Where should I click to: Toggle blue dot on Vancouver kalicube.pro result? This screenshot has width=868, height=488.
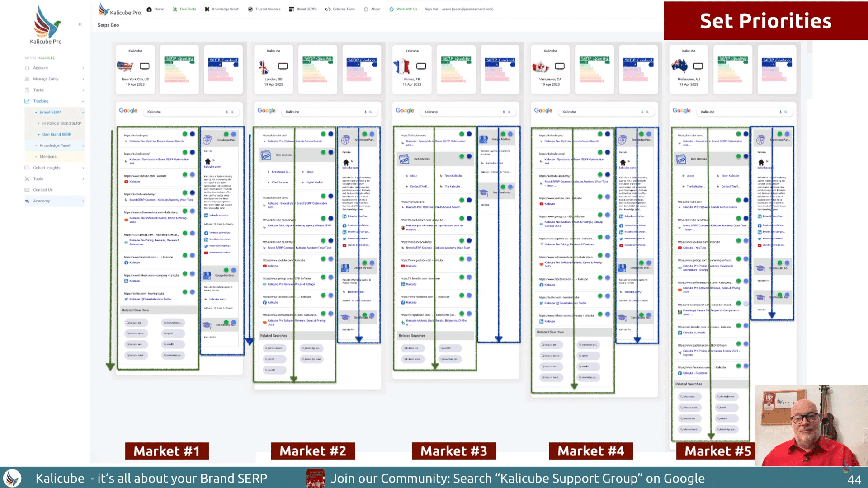pos(608,134)
